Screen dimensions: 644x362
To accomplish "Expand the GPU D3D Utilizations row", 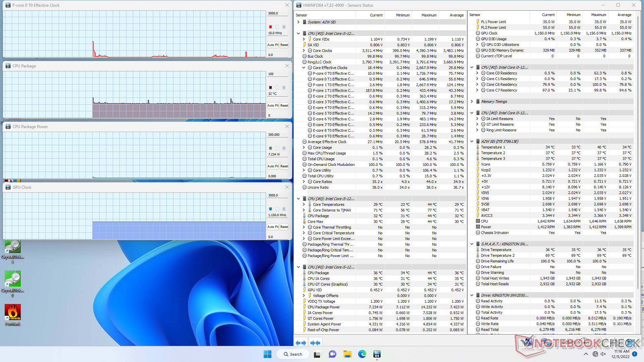I will (477, 45).
